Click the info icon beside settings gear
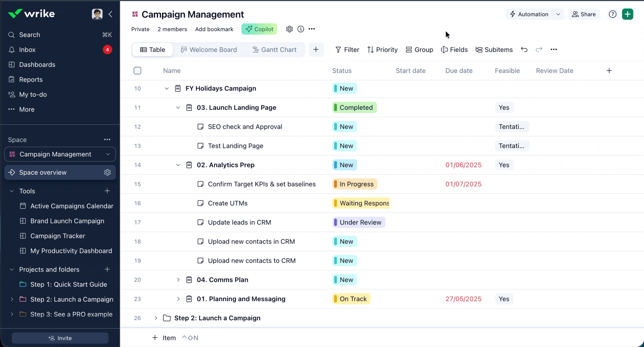The width and height of the screenshot is (644, 347). 301,29
